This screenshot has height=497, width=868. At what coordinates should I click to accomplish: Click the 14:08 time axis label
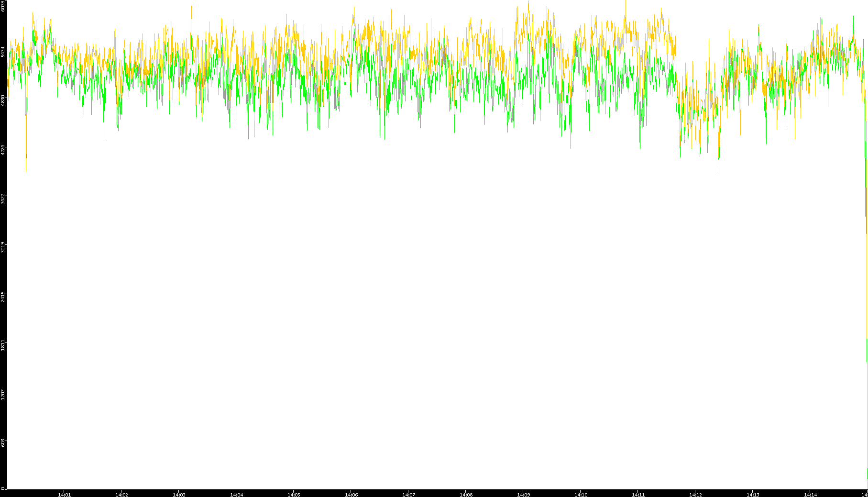tap(466, 495)
